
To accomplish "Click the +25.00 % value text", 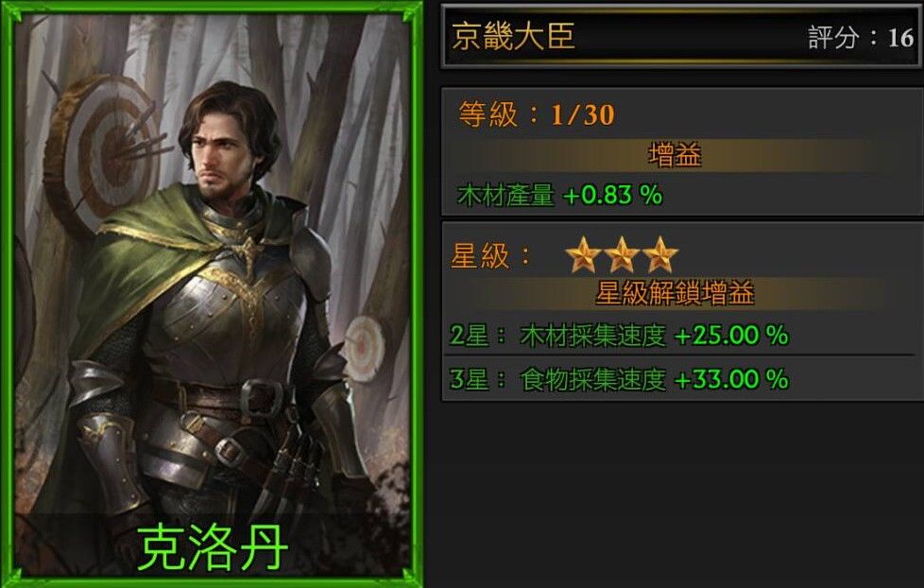I will tap(731, 336).
